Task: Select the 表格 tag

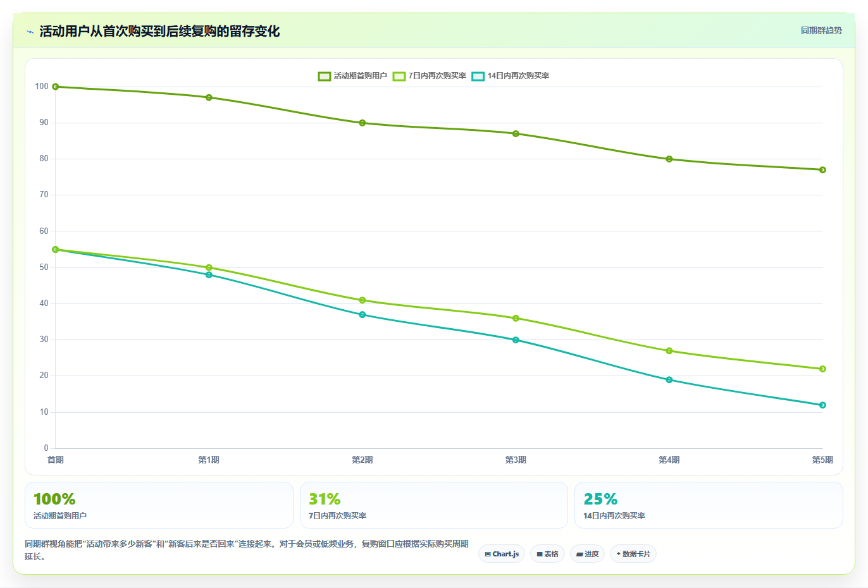Action: point(547,554)
